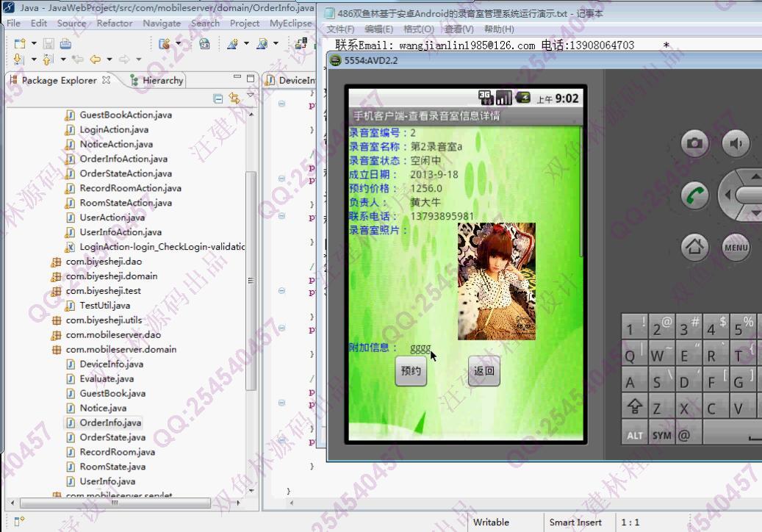The image size is (762, 532).
Task: Open Back history dropdown arrow
Action: coord(109,60)
